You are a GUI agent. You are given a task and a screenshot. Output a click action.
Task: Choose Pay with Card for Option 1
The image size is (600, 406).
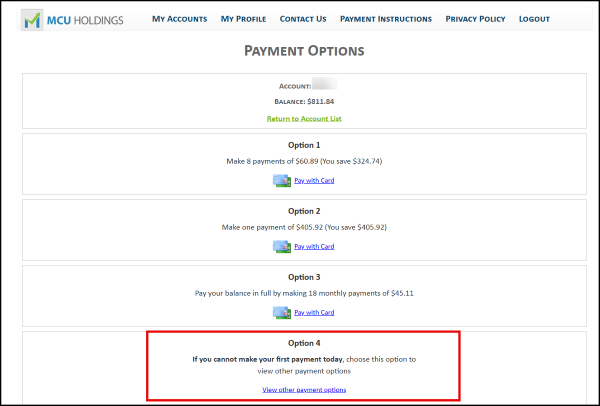(x=314, y=181)
